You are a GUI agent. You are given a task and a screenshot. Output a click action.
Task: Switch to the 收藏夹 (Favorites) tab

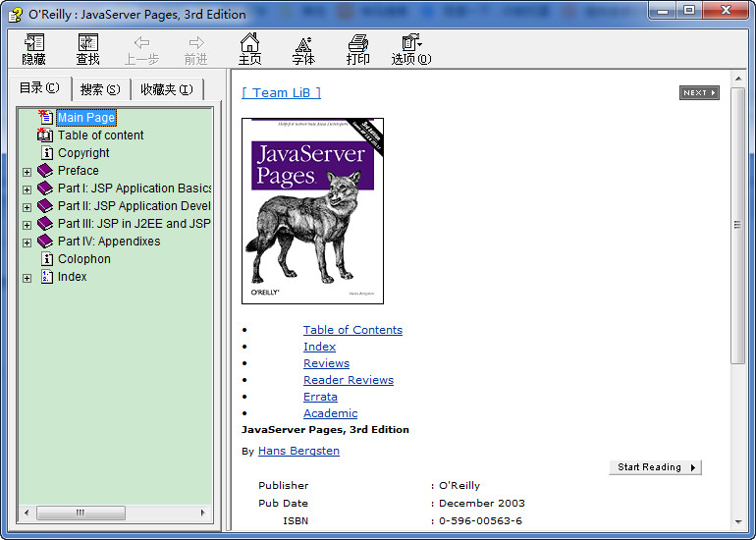pos(167,89)
